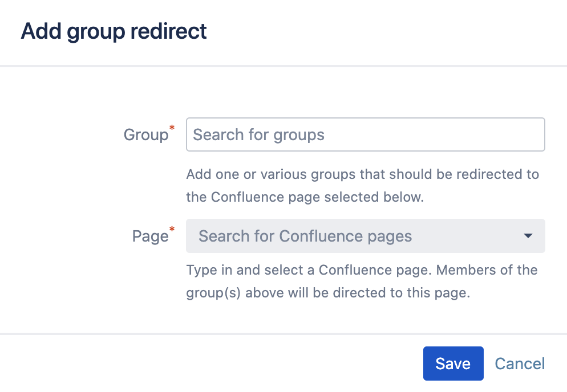Screen dimensions: 567x392
Task: Click the Add group redirect heading
Action: click(x=114, y=31)
